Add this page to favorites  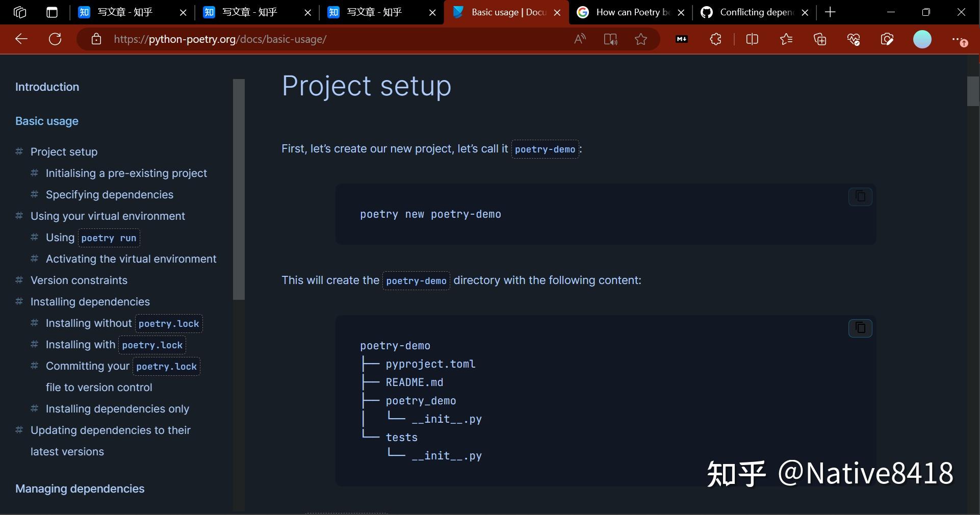(641, 39)
